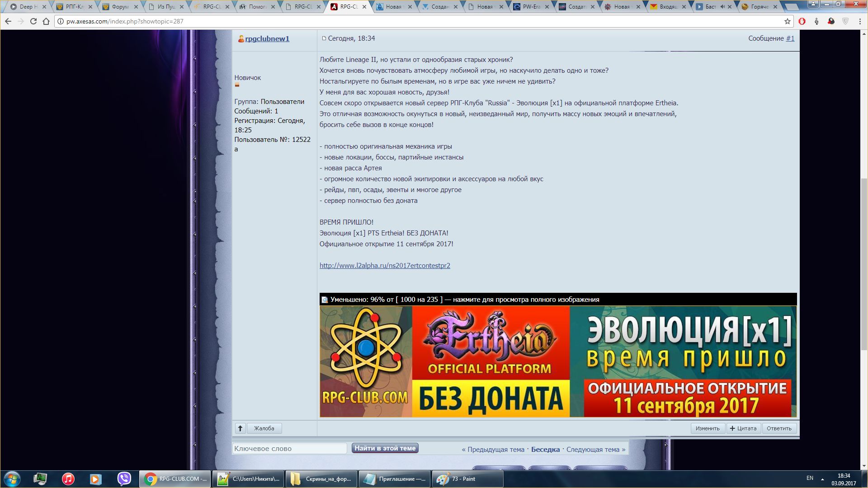Click the Ключевое слово search field
Viewport: 868px width, 488px height.
[289, 449]
